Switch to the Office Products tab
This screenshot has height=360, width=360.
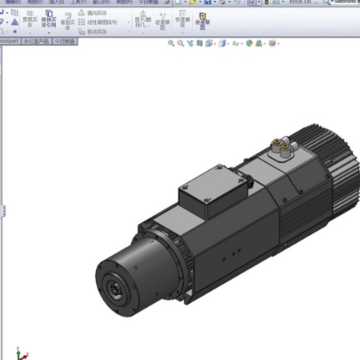click(x=36, y=41)
